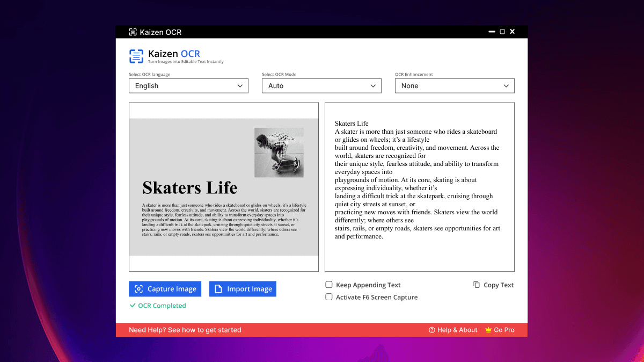Select the skater photo thumbnail in preview
The image size is (644, 362).
point(279,151)
